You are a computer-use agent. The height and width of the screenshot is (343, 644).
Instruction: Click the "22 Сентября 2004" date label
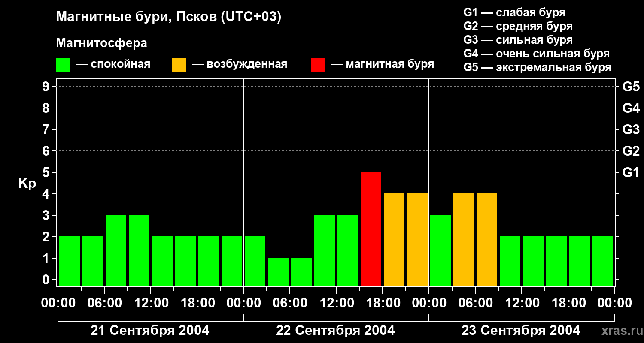coord(336,331)
